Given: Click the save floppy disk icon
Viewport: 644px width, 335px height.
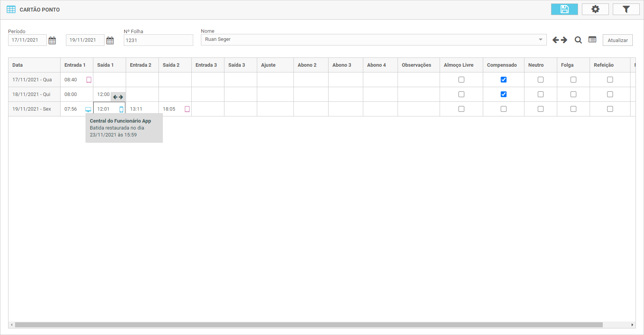Looking at the screenshot, I should pos(564,9).
